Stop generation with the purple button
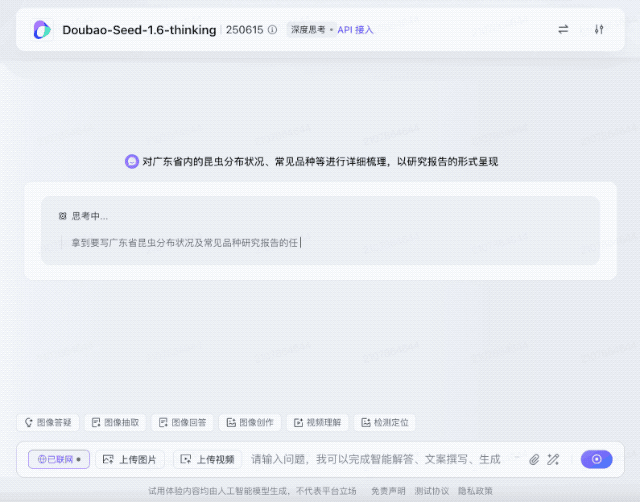This screenshot has width=640, height=502. tap(596, 459)
